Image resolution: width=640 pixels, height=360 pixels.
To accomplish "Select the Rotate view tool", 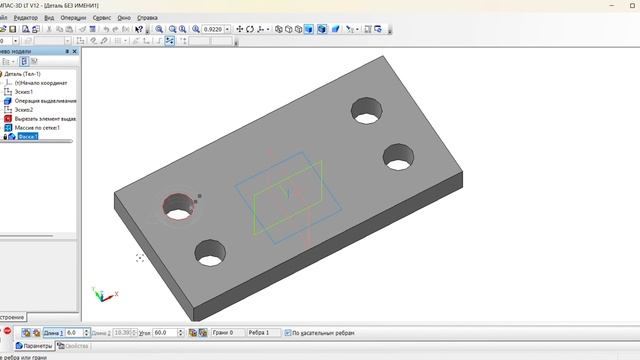I will point(250,29).
